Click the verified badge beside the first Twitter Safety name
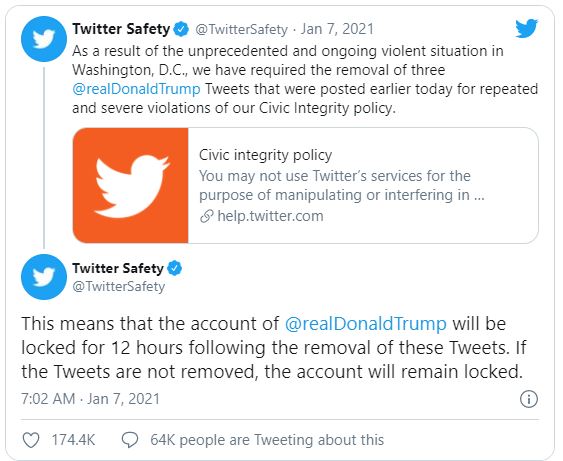Image resolution: width=563 pixels, height=461 pixels. [x=181, y=29]
